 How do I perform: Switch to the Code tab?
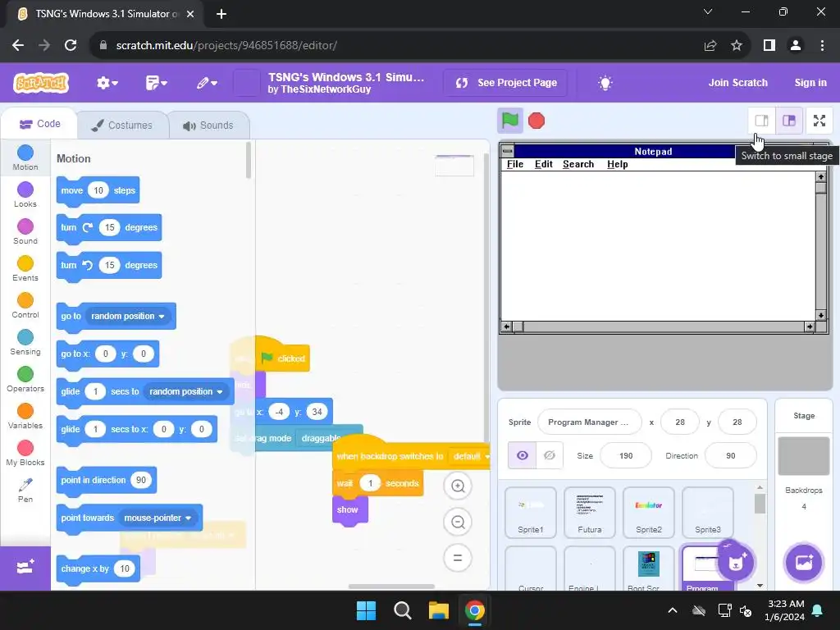[x=39, y=125]
